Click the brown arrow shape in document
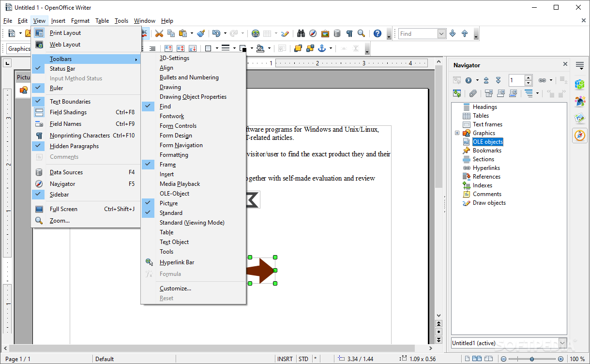Viewport: 590px width, 364px height. coord(260,270)
